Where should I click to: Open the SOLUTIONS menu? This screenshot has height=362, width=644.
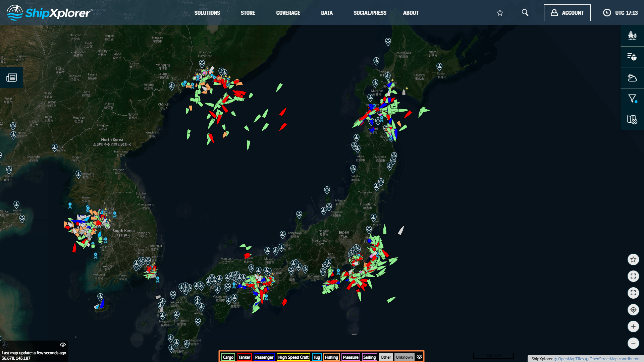tap(207, 13)
